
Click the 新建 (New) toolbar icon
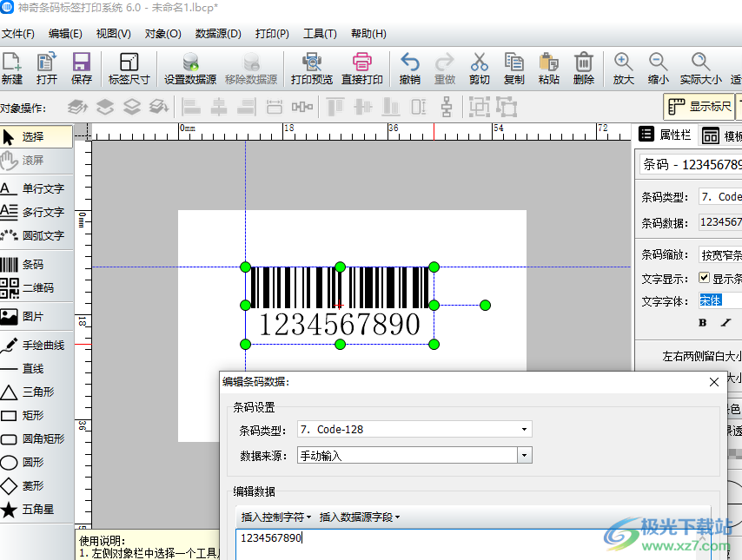point(12,68)
